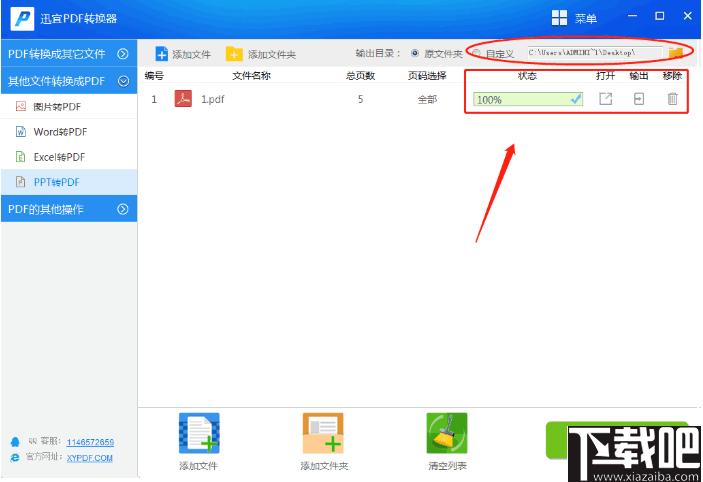Viewport: 703px width, 482px height.
Task: Click the 编号 column header
Action: pyautogui.click(x=154, y=76)
